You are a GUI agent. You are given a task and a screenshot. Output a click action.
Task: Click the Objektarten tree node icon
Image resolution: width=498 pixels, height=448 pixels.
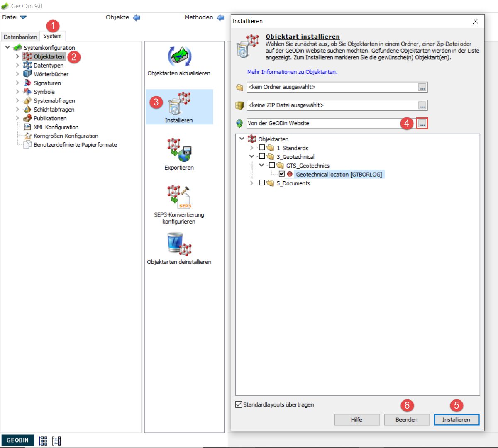(x=27, y=56)
